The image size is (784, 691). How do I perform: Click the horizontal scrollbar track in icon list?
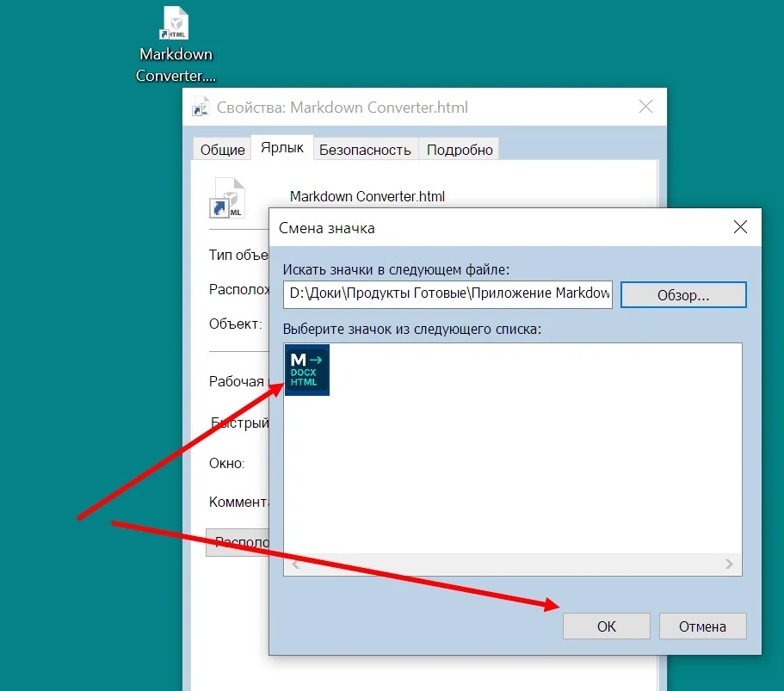pyautogui.click(x=513, y=565)
